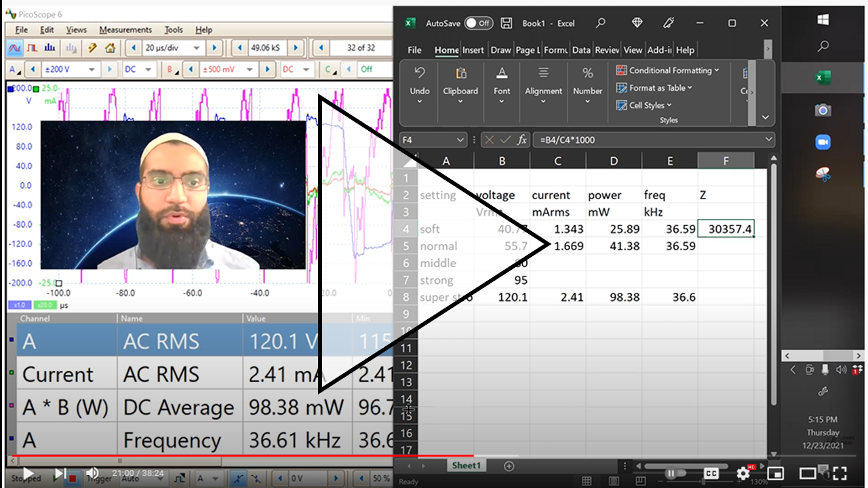868x488 pixels.
Task: Open channel A ±200 V range dropdown
Action: 92,69
